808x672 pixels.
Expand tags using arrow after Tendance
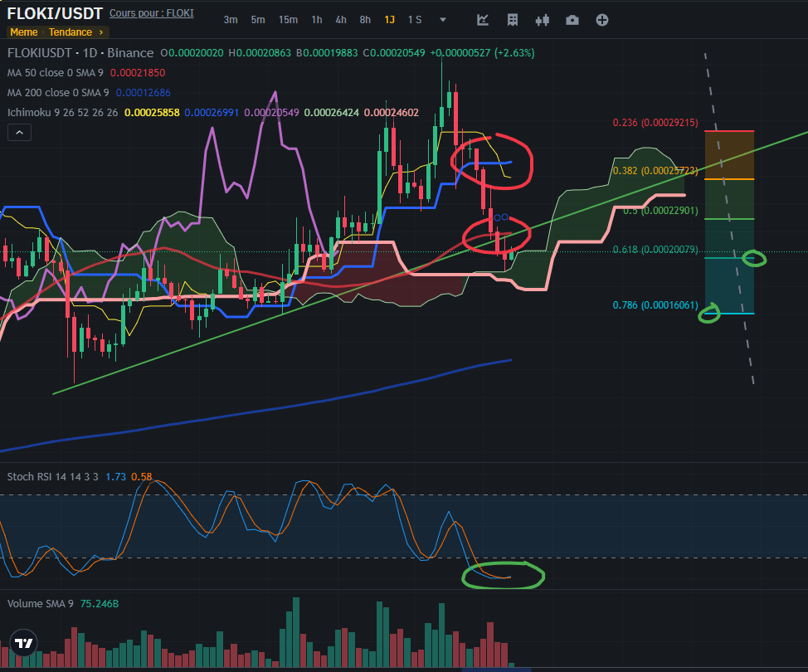(x=101, y=32)
